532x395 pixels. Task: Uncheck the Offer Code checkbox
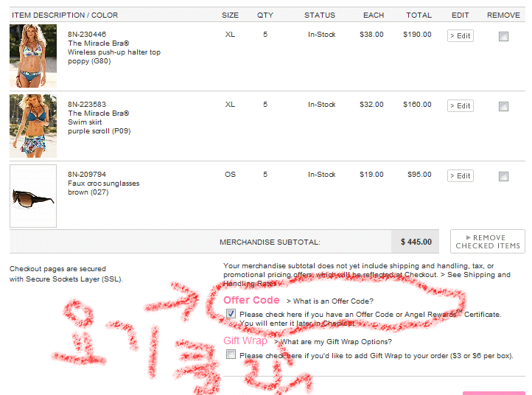click(x=231, y=314)
